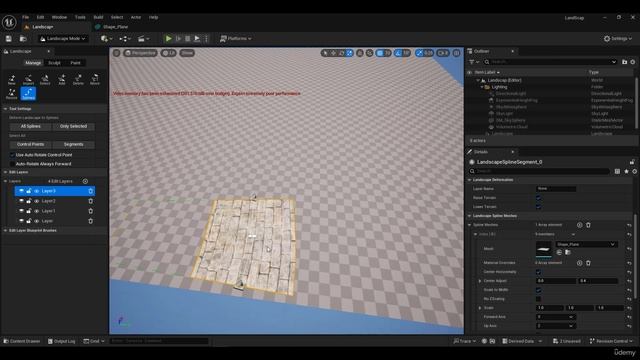The height and width of the screenshot is (360, 640).
Task: Empty the Spline Meshes array with trash icon
Action: [x=588, y=225]
